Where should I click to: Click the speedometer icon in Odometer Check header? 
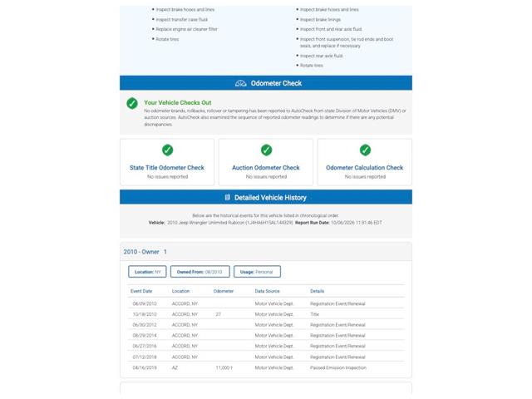click(240, 83)
